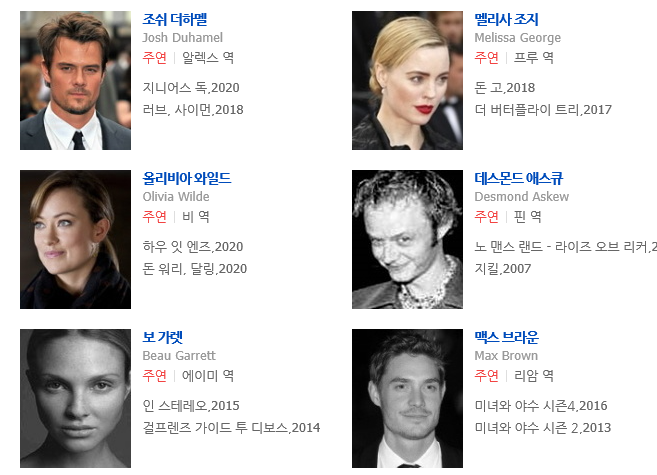
Task: Click the 맥스 브라운 name link
Action: tap(506, 337)
